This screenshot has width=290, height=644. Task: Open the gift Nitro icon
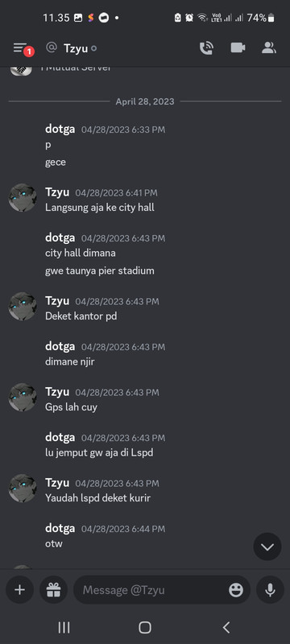pos(53,590)
